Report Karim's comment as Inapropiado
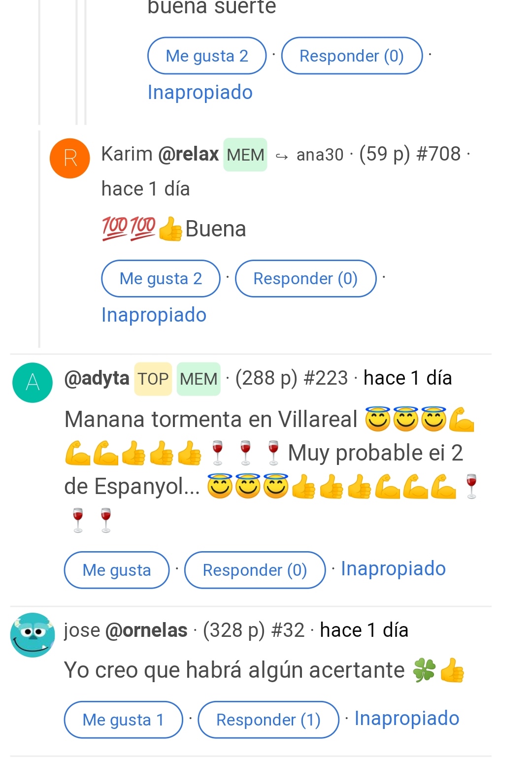Screen dimensions: 532x759 (x=154, y=315)
